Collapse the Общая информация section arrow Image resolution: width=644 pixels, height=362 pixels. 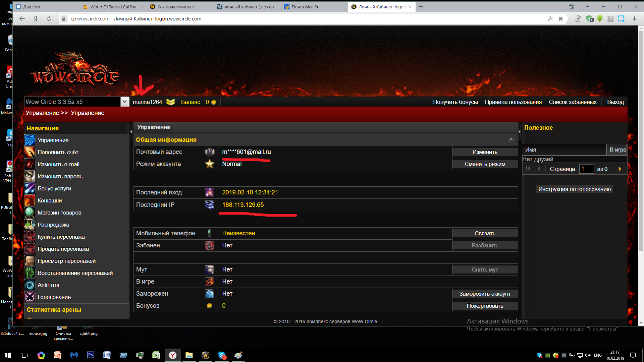[512, 140]
